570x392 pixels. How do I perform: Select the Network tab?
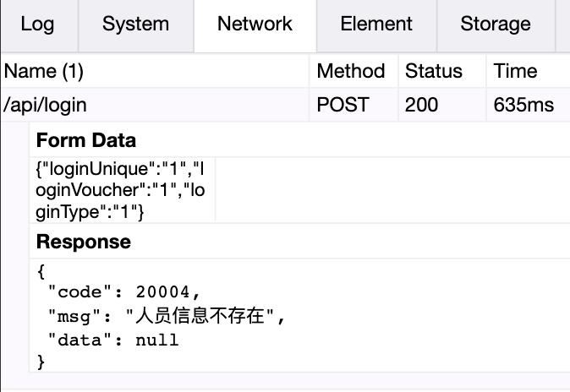(255, 24)
